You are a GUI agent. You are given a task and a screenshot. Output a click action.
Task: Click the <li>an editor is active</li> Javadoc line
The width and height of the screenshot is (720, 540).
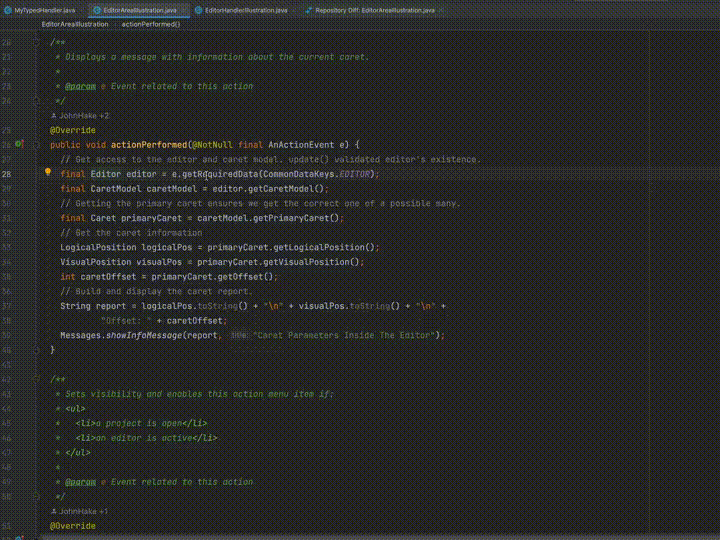146,438
